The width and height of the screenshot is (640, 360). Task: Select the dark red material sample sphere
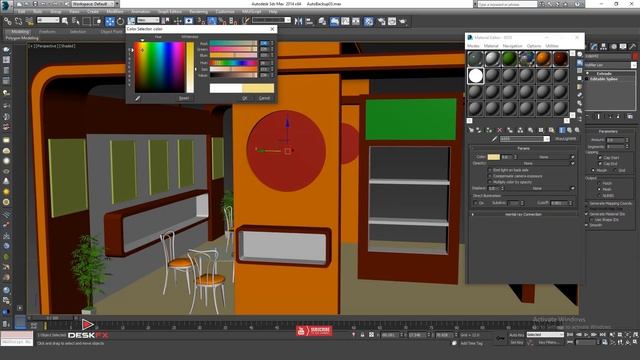560,59
